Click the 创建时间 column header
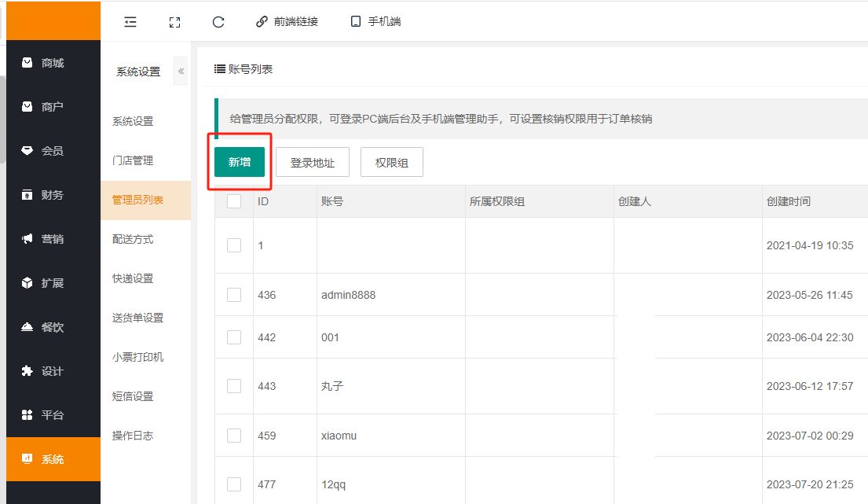This screenshot has height=504, width=868. click(x=788, y=201)
